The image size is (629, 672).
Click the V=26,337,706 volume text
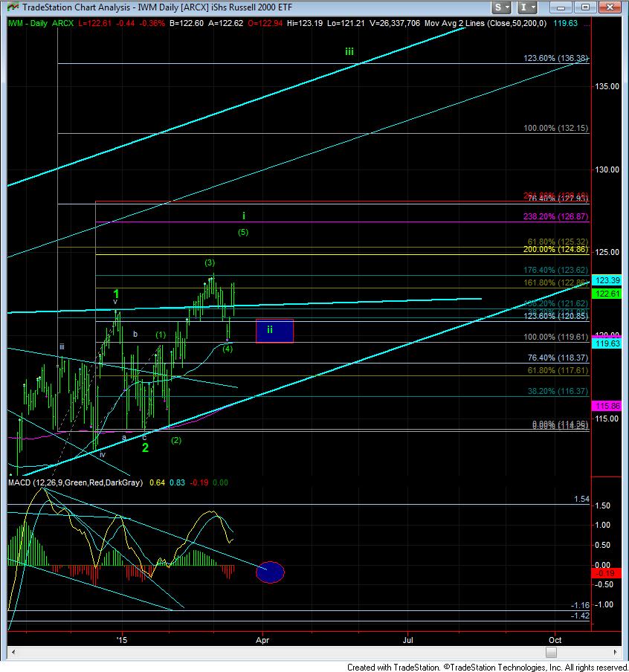point(395,23)
